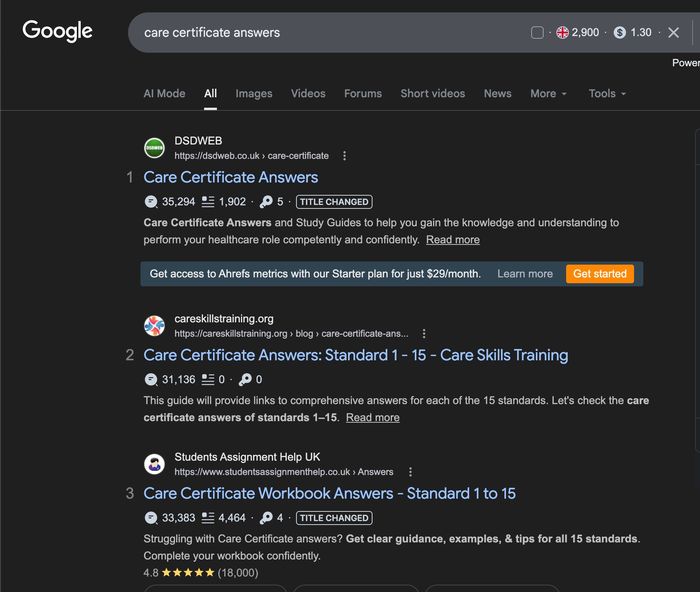Open the Forums tab
This screenshot has height=592, width=700.
click(x=363, y=94)
